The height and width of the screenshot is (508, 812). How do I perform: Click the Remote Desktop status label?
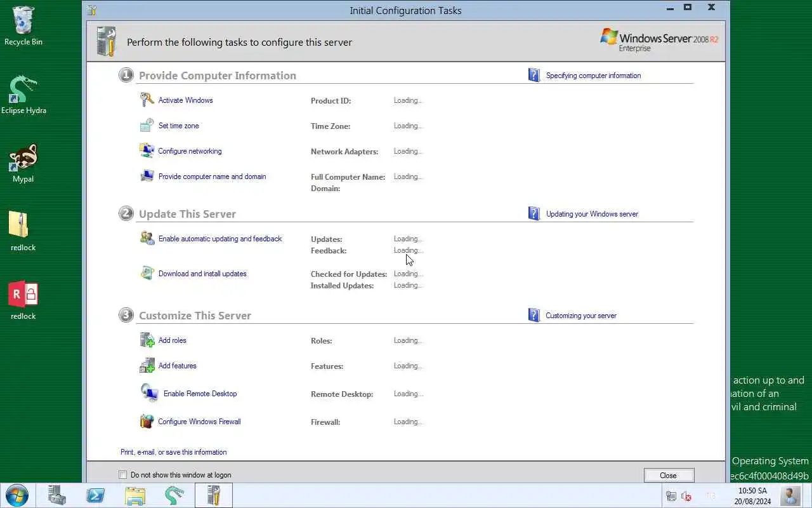pyautogui.click(x=342, y=394)
